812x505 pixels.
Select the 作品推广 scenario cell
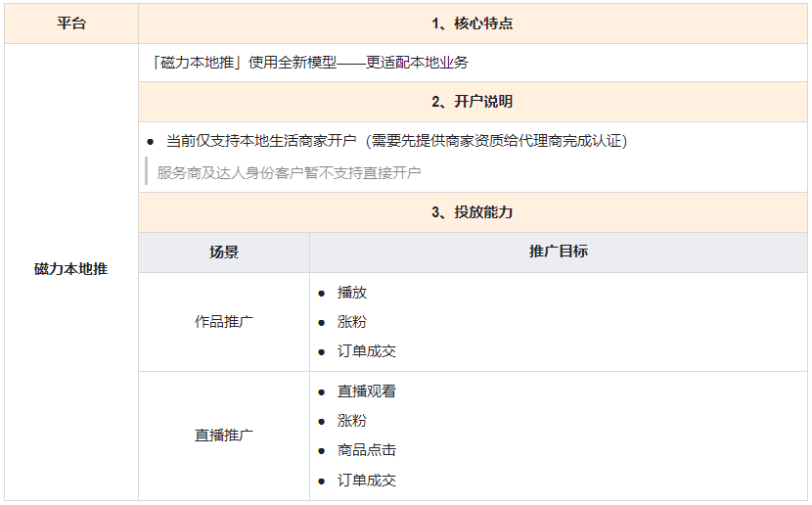224,322
